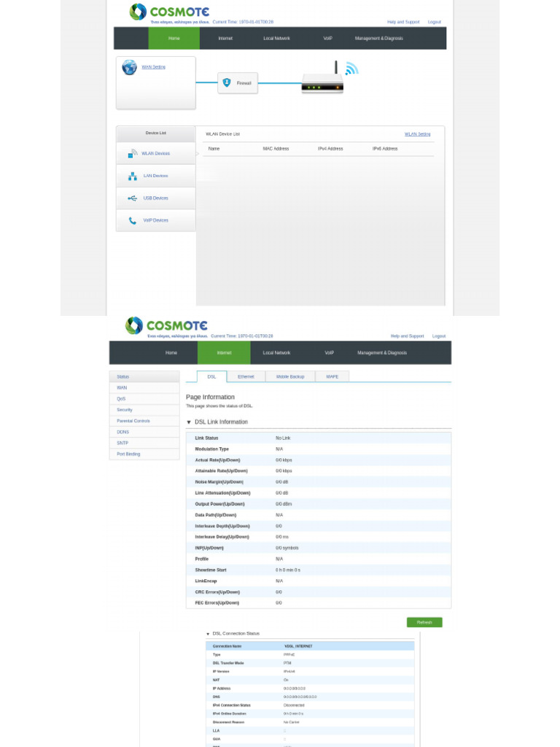Click the MAC Address column header

tap(276, 149)
